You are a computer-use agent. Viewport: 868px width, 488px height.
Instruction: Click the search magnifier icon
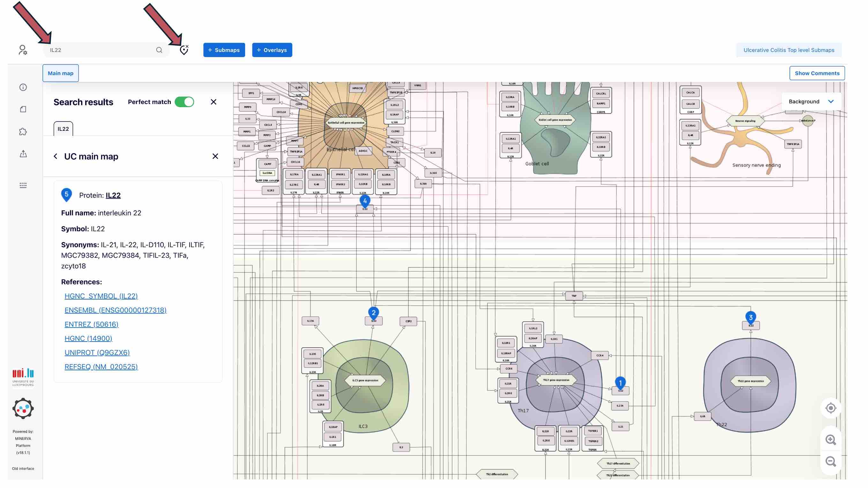[159, 50]
